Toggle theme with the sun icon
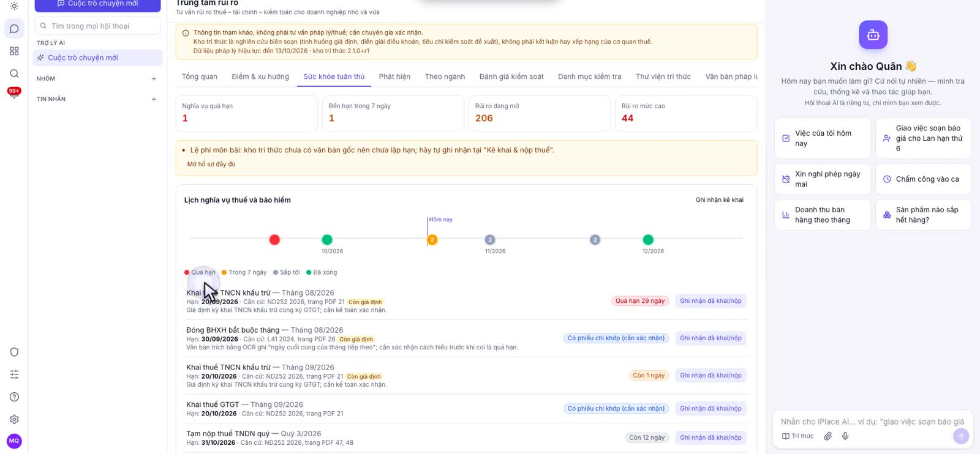 click(14, 6)
